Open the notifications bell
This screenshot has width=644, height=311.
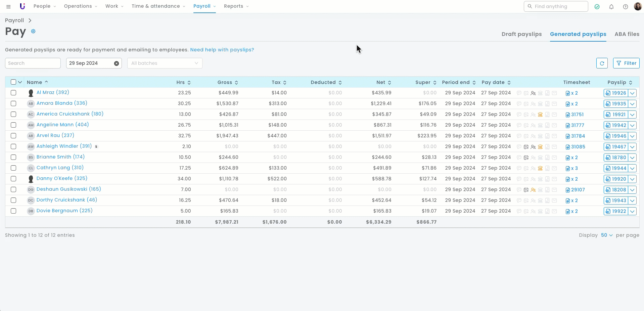(611, 6)
